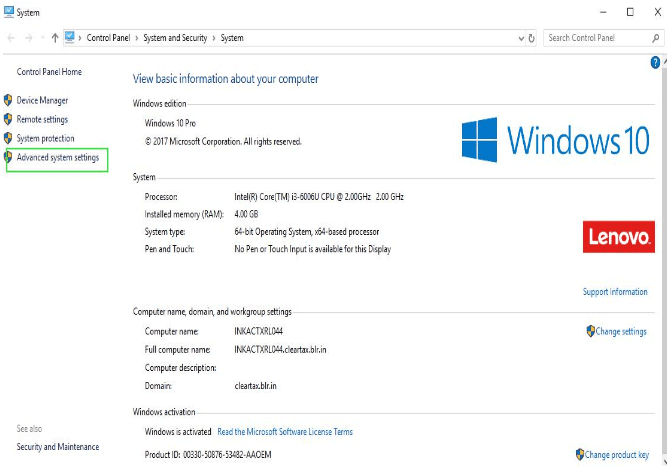Expand the chevron after System and Security breadcrumb
The width and height of the screenshot is (672, 471).
(x=214, y=38)
